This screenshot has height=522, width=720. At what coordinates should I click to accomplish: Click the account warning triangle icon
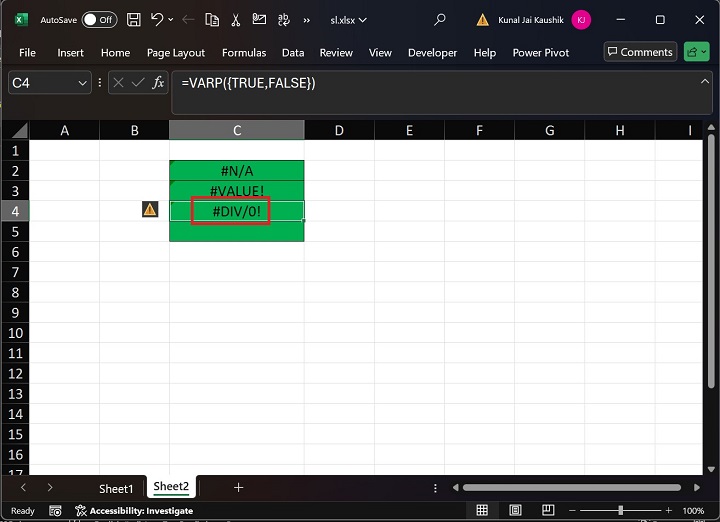pyautogui.click(x=483, y=20)
